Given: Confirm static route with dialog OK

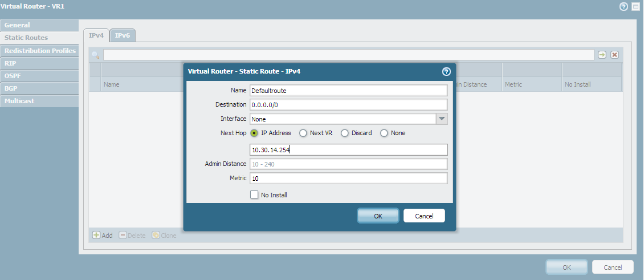Looking at the screenshot, I should pos(378,216).
